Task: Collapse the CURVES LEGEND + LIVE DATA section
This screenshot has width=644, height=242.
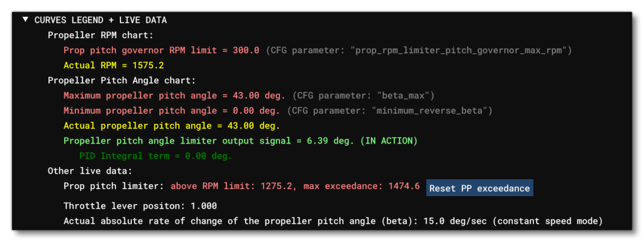Action: click(x=25, y=20)
